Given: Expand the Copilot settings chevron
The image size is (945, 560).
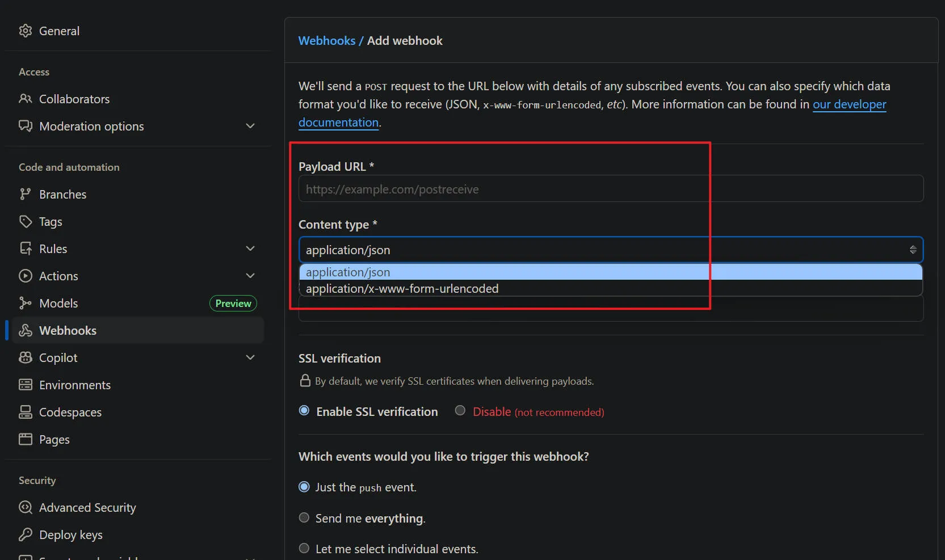Looking at the screenshot, I should [250, 357].
